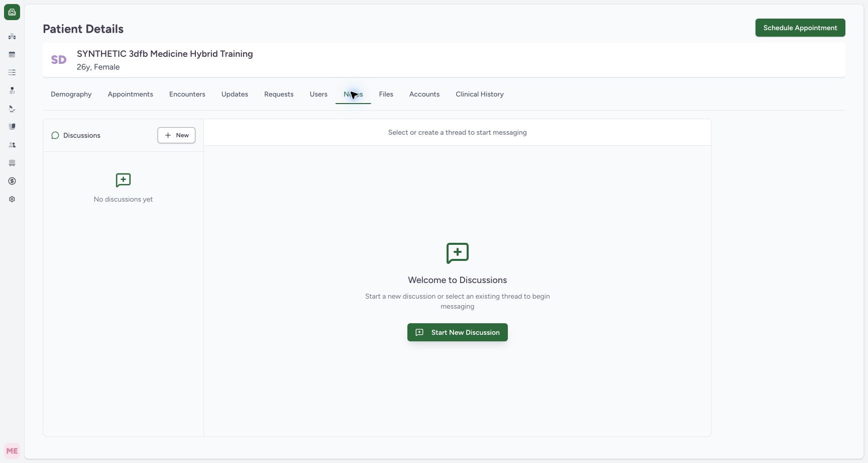Open the calendar icon in sidebar

point(12,54)
